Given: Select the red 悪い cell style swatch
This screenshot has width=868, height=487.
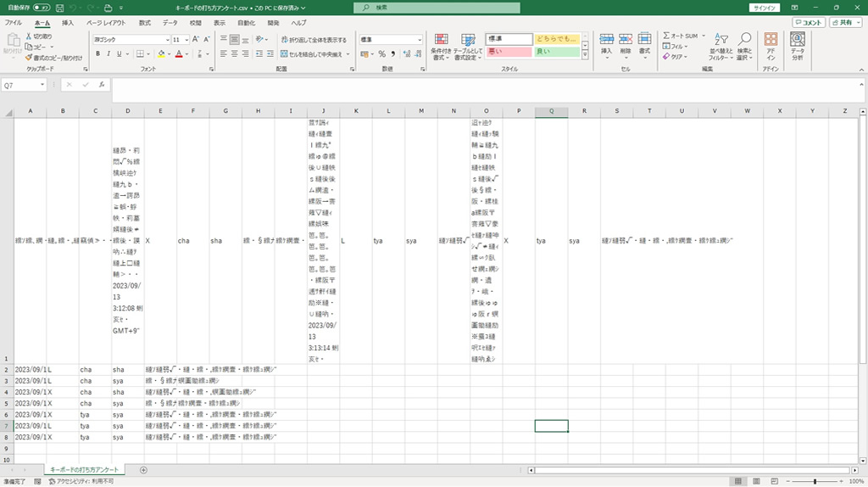Looking at the screenshot, I should [x=508, y=53].
